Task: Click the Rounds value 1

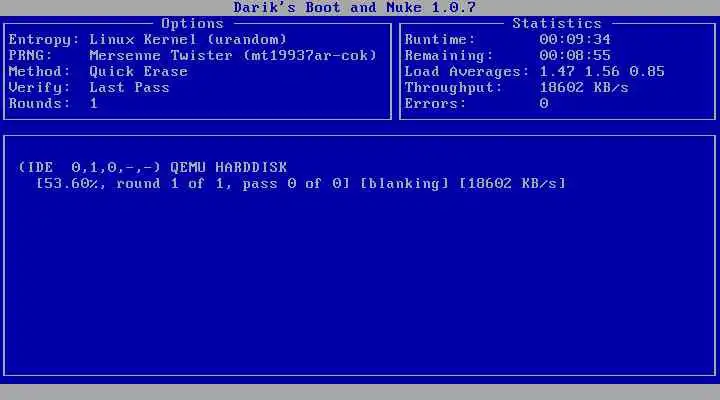Action: click(x=94, y=103)
